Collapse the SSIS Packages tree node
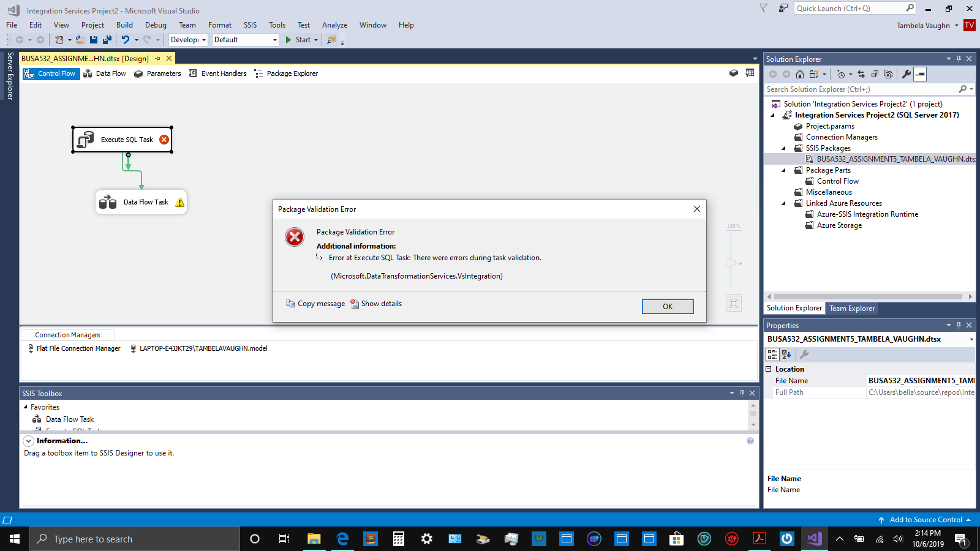Screen dimensions: 980x551 (x=784, y=148)
